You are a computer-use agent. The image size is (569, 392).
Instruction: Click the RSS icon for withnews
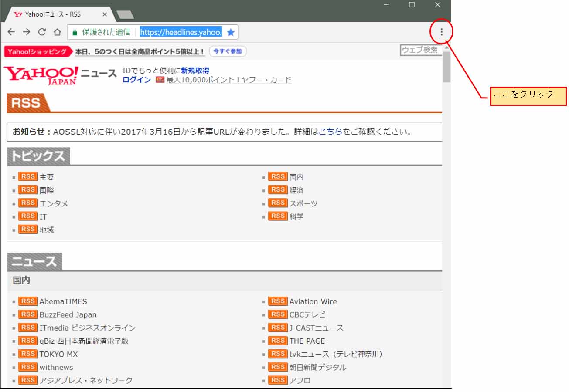click(28, 367)
